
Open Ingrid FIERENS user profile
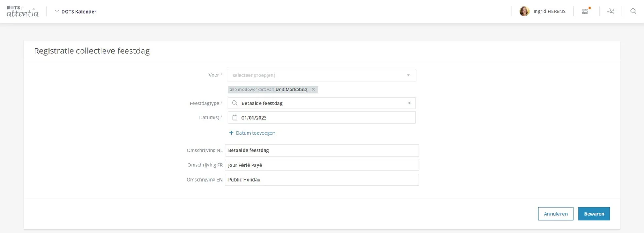(x=542, y=11)
